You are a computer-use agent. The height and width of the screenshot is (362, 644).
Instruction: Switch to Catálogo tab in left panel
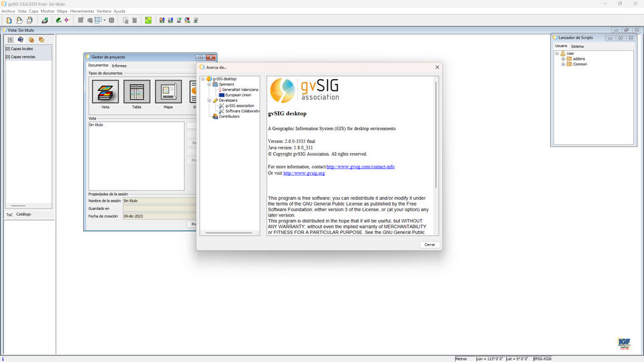(x=23, y=215)
